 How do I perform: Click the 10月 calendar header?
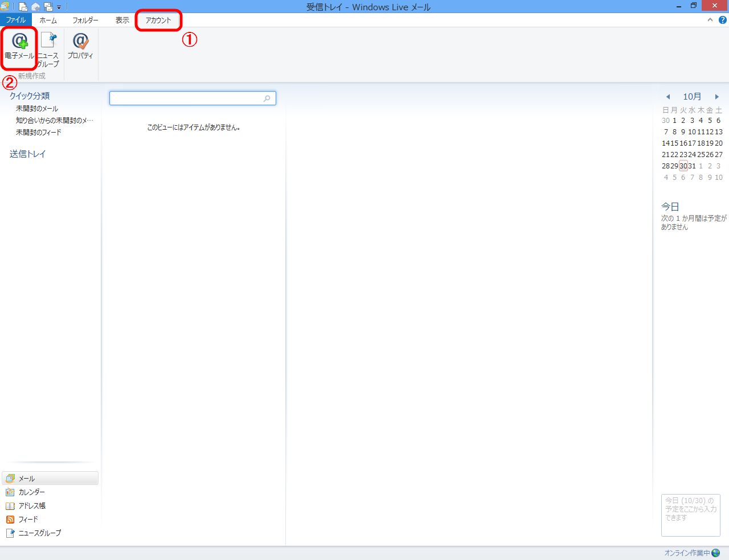(692, 97)
